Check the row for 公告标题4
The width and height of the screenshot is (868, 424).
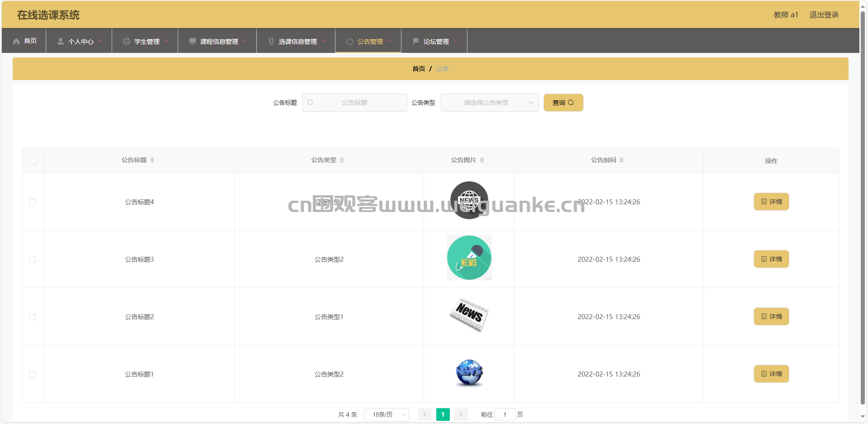(x=33, y=202)
